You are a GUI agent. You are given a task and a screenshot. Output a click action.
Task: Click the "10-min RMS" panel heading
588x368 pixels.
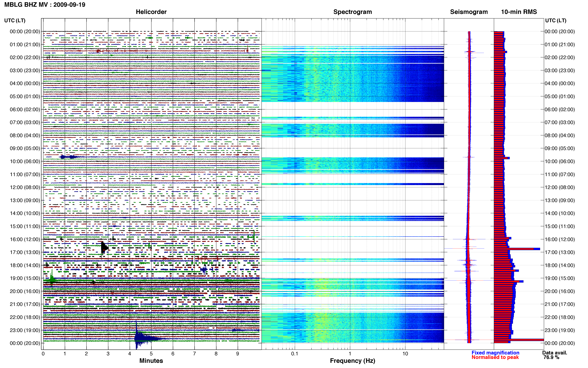pos(519,12)
